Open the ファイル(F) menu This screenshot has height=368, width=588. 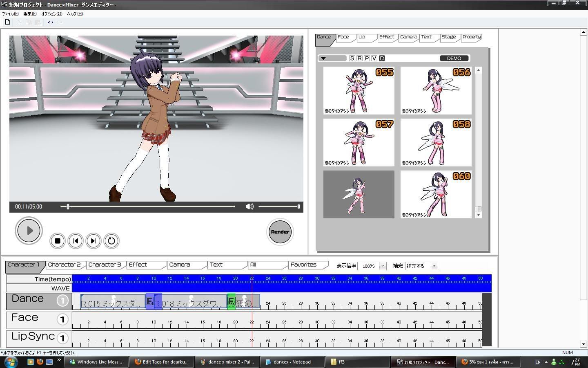pyautogui.click(x=10, y=13)
